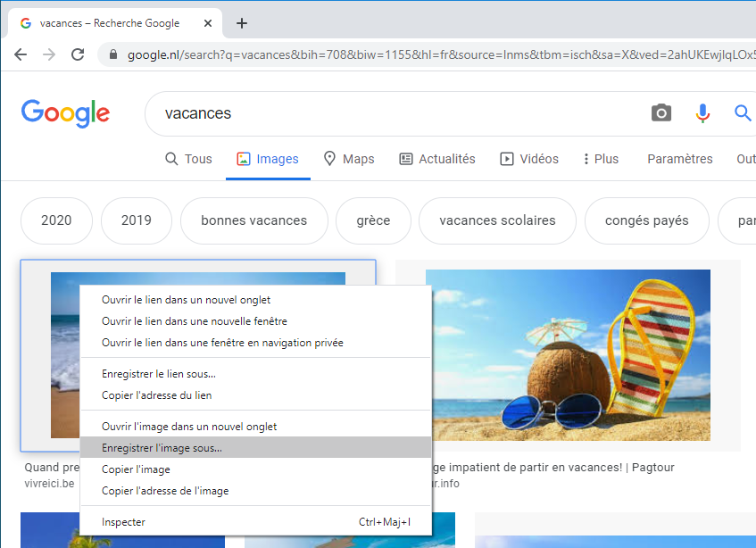
Task: Search by image using the camera icon
Action: click(661, 113)
